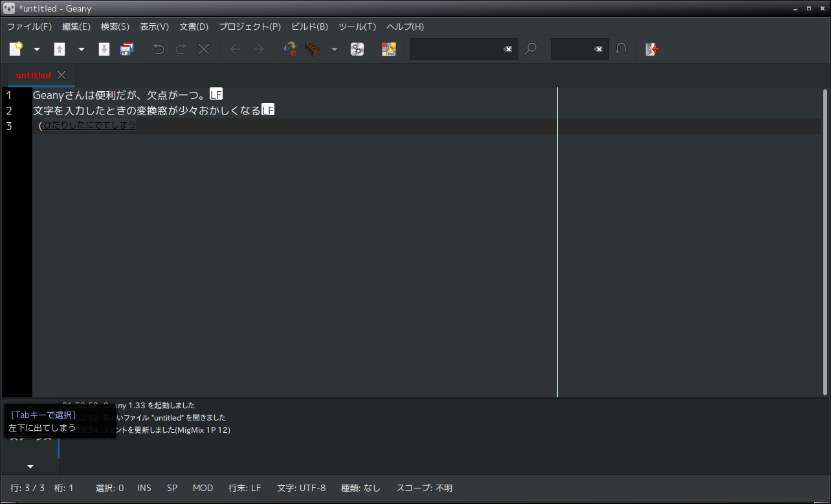Open the 編集(E) menu
831x504 pixels.
[76, 27]
